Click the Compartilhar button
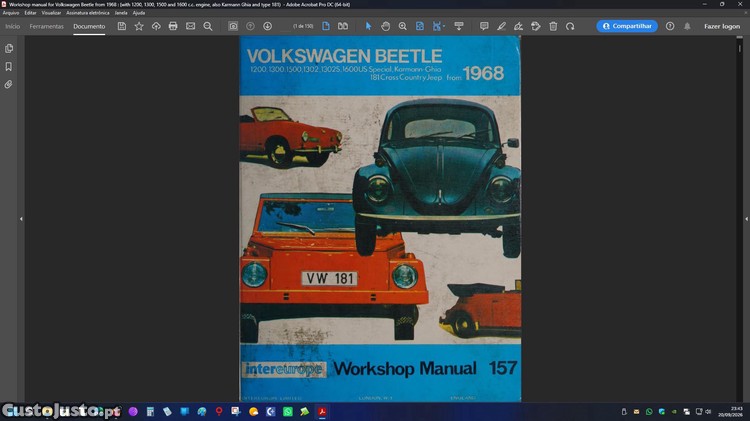This screenshot has width=750, height=421. [627, 26]
